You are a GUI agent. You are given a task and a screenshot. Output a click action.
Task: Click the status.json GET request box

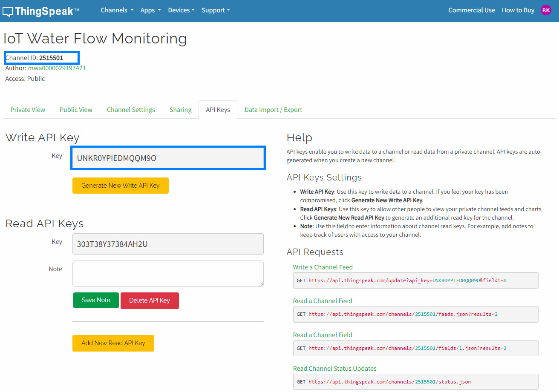tap(416, 382)
